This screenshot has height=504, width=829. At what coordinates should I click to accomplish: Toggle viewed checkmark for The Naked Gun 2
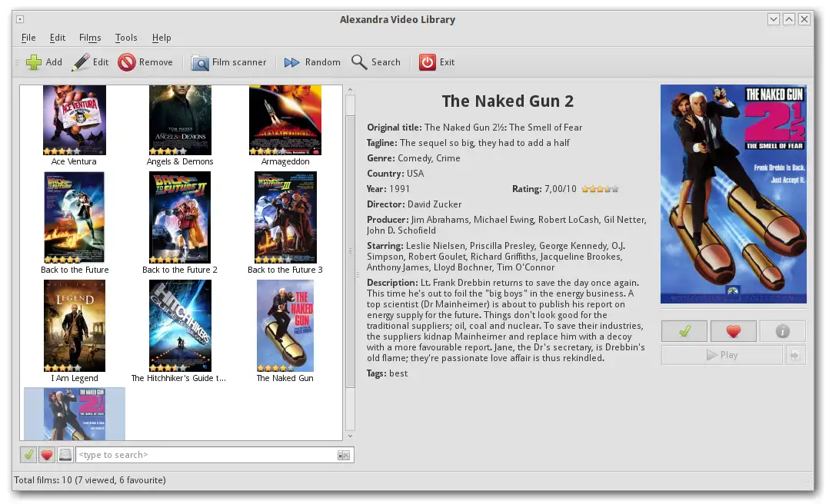pyautogui.click(x=684, y=331)
